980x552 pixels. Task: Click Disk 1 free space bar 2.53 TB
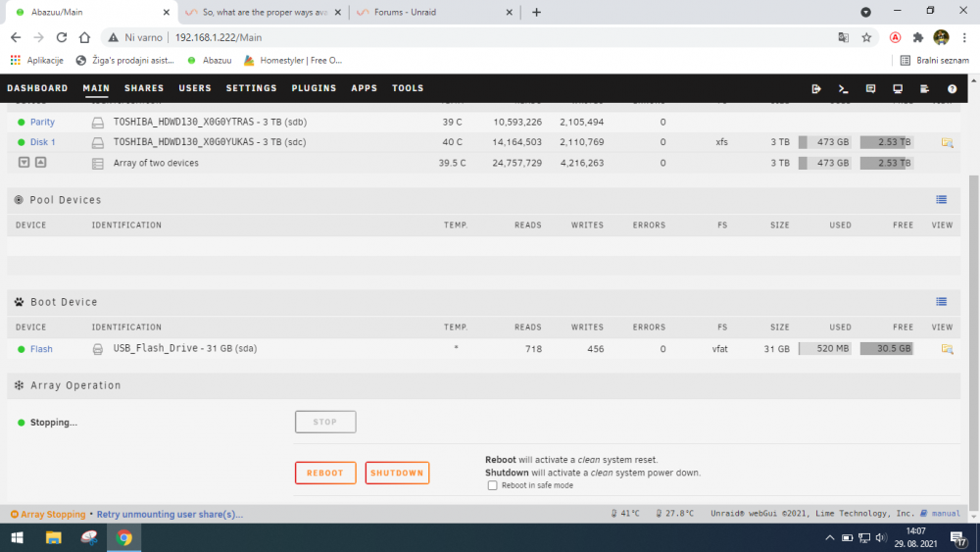[886, 142]
